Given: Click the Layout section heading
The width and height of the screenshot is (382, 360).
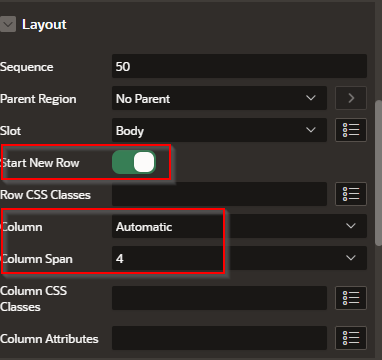Looking at the screenshot, I should point(44,25).
